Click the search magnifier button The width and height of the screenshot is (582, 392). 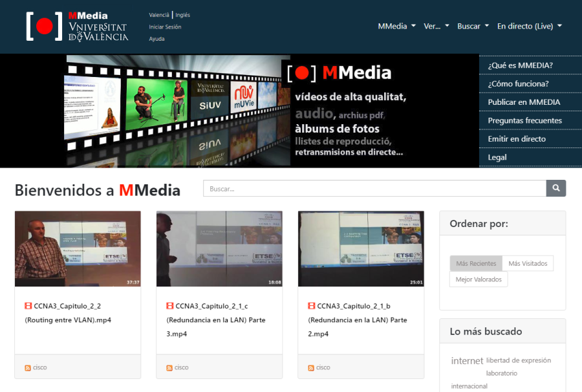tap(555, 188)
